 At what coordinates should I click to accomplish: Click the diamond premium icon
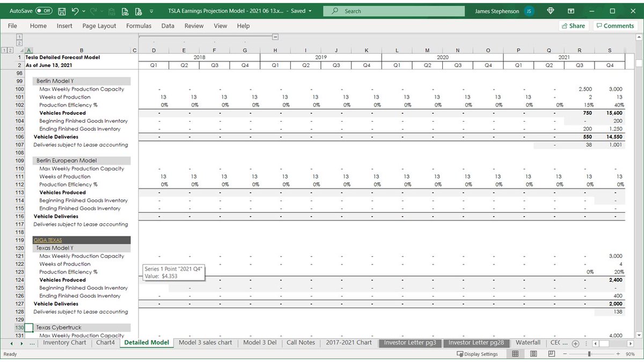pyautogui.click(x=551, y=11)
